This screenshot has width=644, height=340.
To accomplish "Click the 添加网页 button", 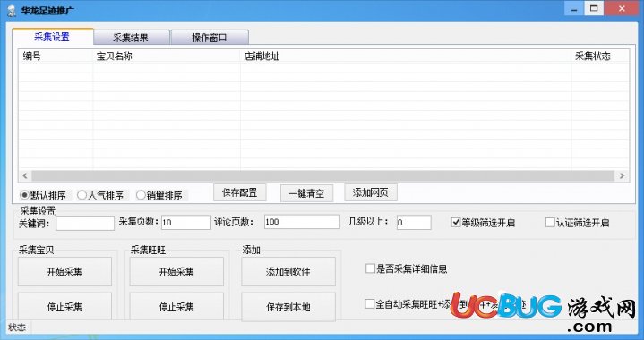I will [371, 192].
